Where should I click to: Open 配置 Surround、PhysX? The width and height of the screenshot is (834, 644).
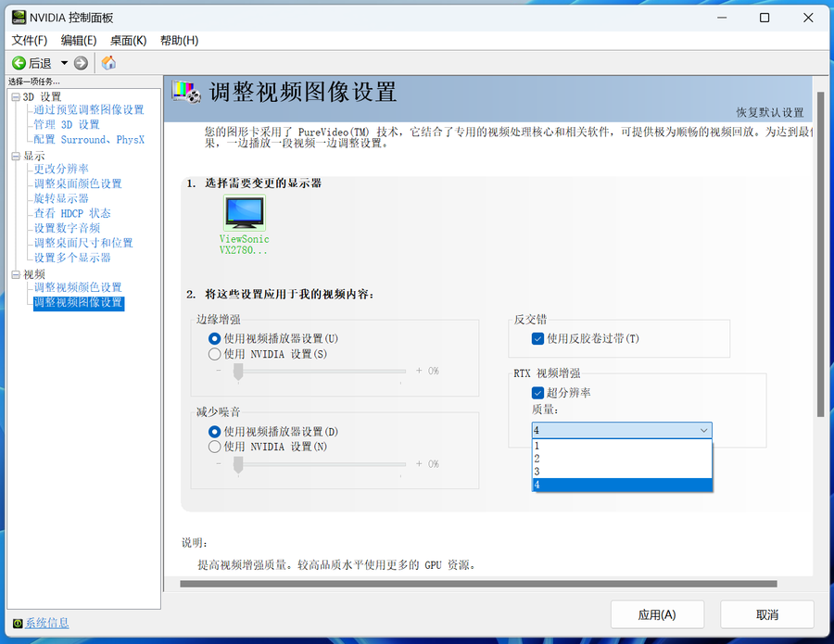tap(89, 139)
